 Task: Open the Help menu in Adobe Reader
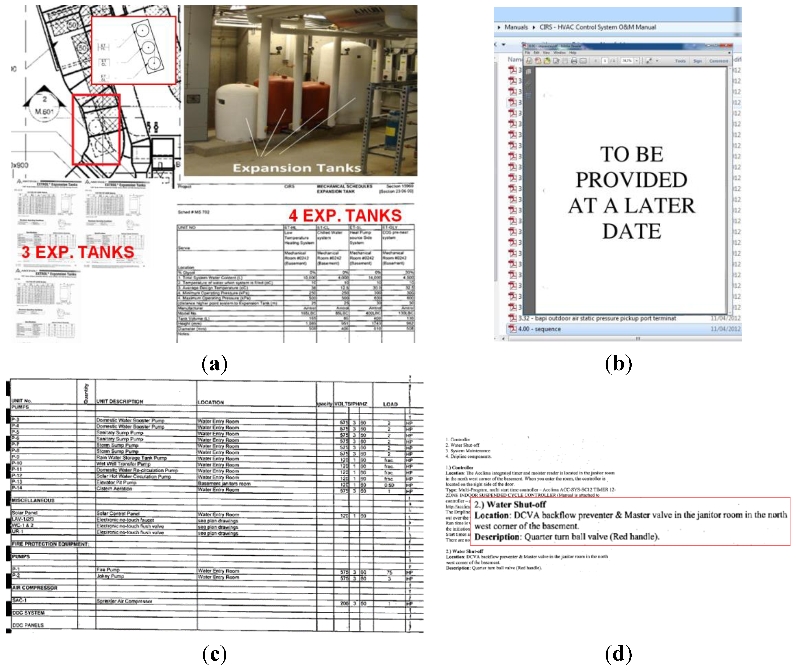coord(573,52)
